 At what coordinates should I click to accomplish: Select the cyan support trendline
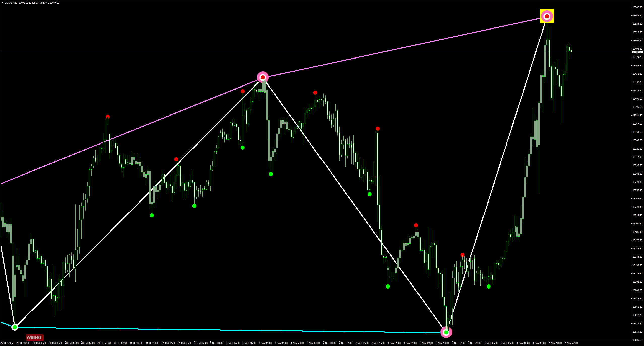click(227, 330)
